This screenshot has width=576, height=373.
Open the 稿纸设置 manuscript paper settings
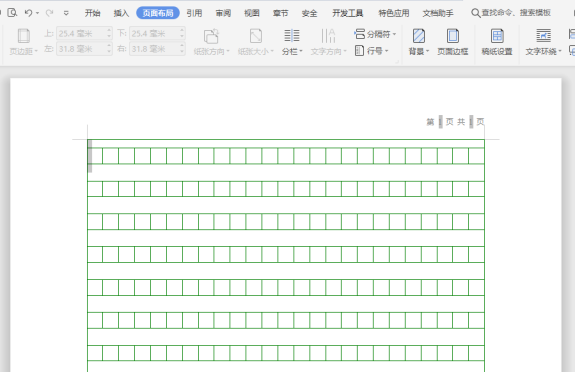click(497, 42)
